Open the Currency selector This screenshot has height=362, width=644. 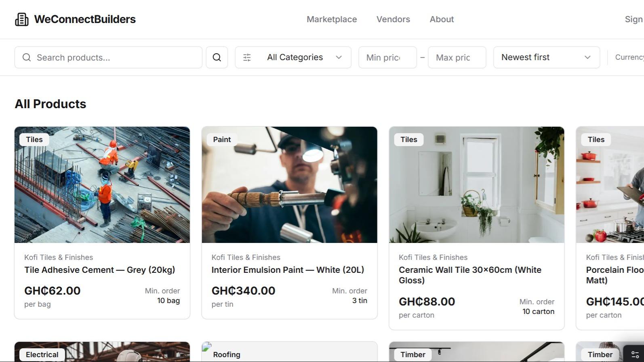629,58
